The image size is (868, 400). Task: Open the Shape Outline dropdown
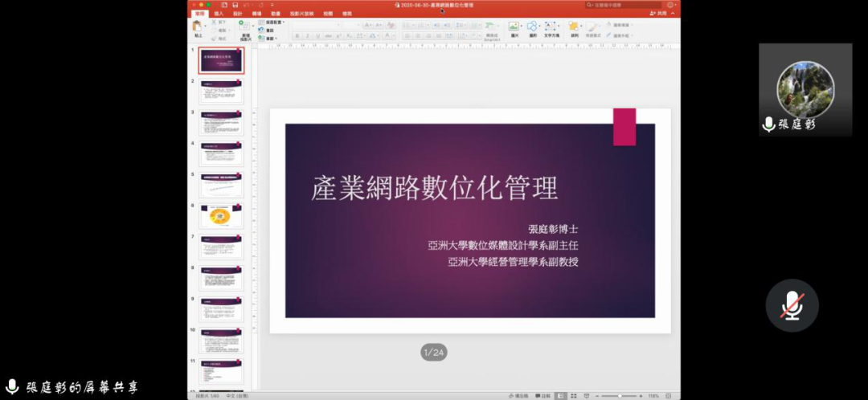[x=620, y=35]
